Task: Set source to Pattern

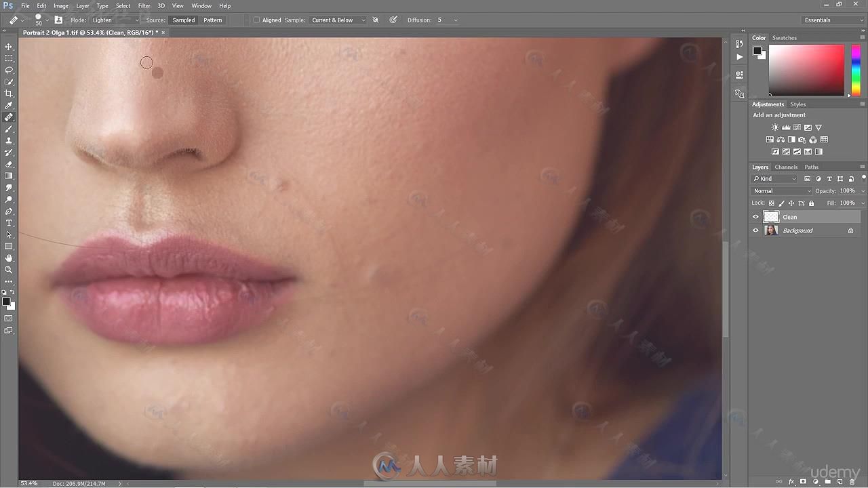Action: point(213,20)
